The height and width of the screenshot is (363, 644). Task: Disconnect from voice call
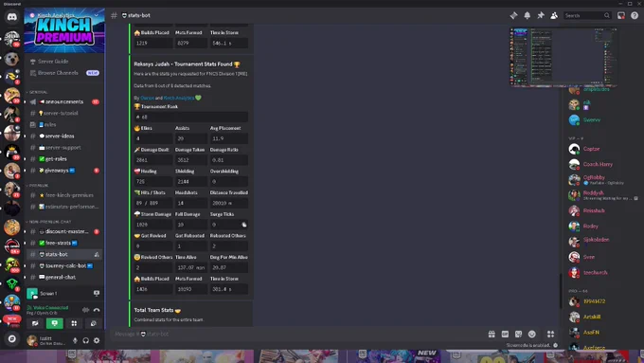click(97, 310)
